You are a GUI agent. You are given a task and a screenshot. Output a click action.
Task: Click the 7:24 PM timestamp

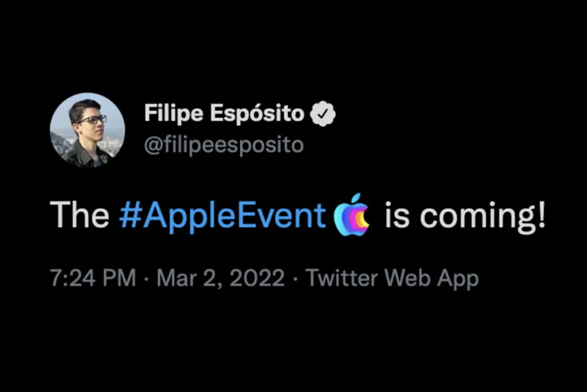click(93, 279)
